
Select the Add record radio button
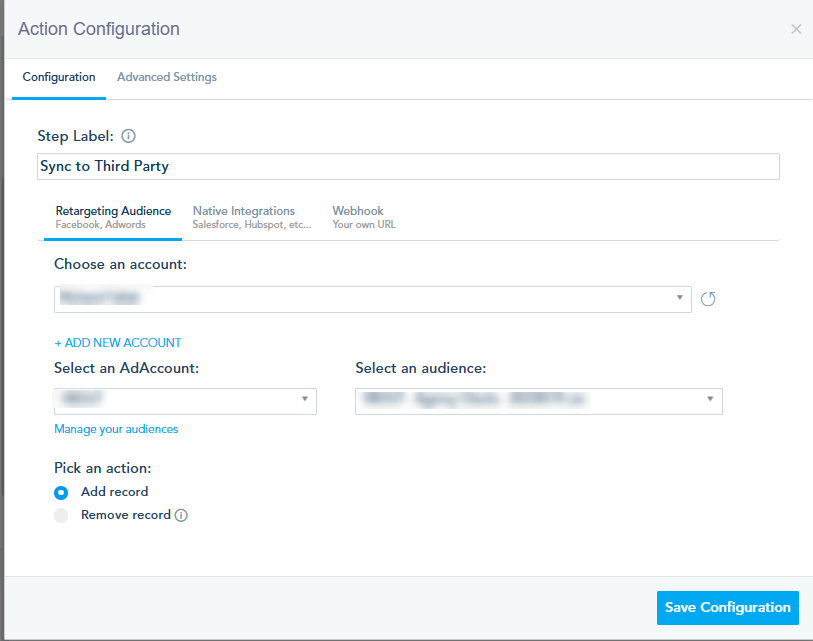pos(61,492)
